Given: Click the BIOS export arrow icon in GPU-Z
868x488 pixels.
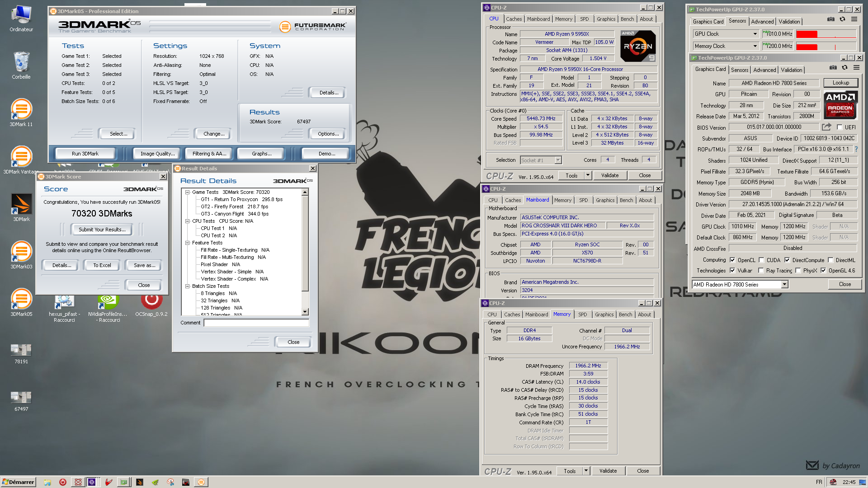Looking at the screenshot, I should pos(826,127).
